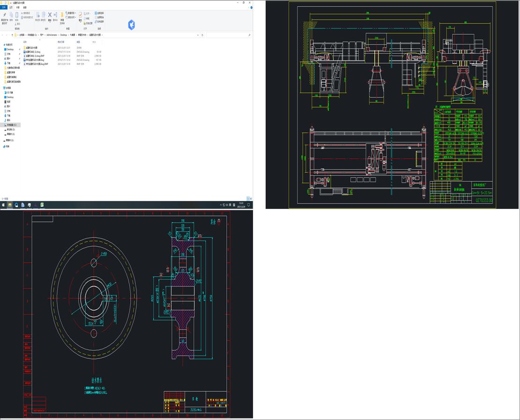Expand the New item dropdown
Image resolution: width=520 pixels, height=420 pixels.
pos(71,13)
